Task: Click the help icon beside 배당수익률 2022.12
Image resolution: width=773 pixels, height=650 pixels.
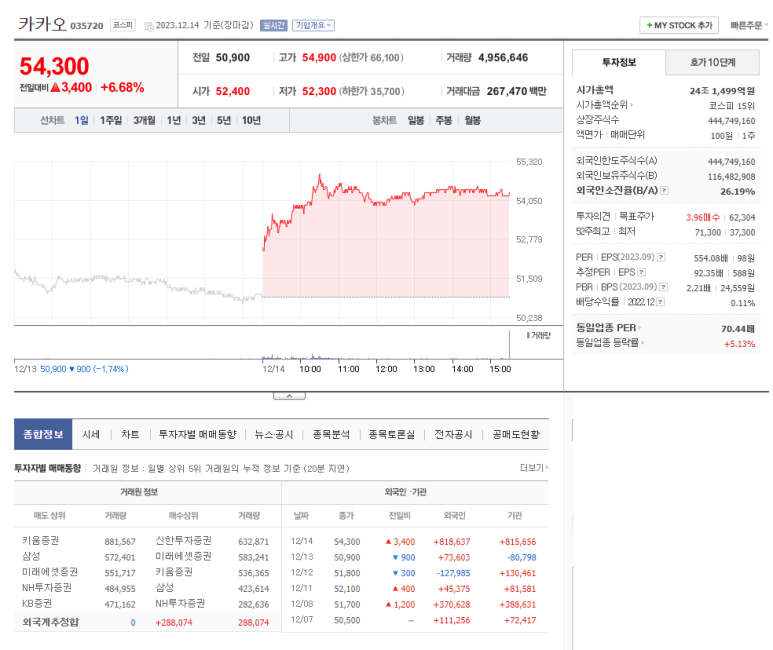Action: 661,301
